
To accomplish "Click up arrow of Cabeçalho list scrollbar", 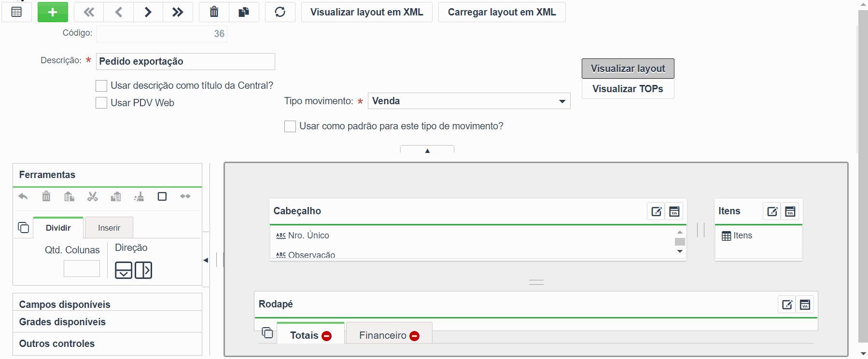I will click(x=680, y=232).
